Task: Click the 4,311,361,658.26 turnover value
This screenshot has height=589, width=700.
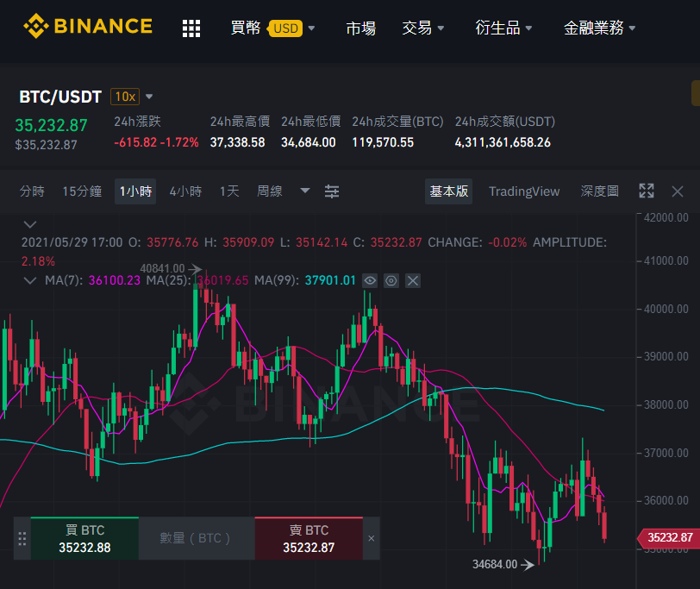Action: click(x=503, y=142)
